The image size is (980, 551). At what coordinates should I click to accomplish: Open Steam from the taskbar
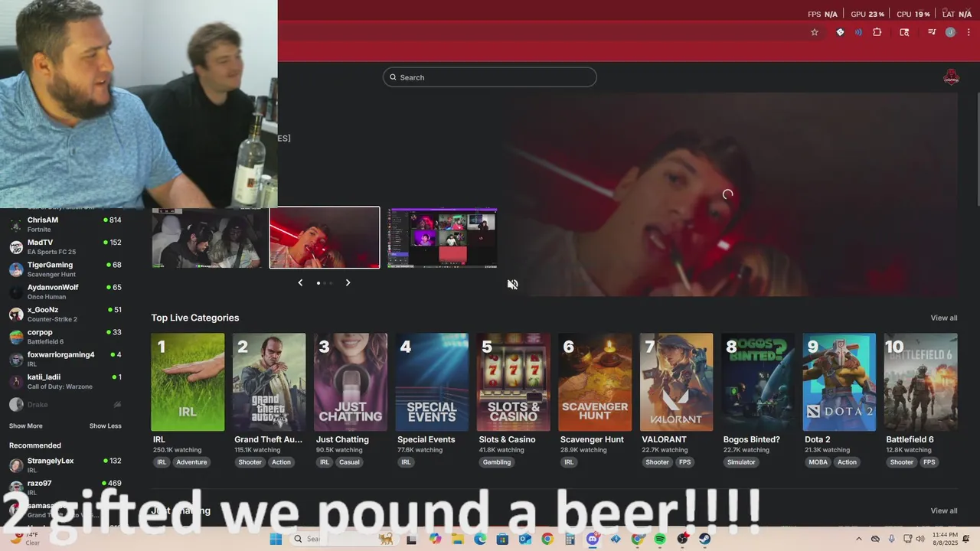705,539
